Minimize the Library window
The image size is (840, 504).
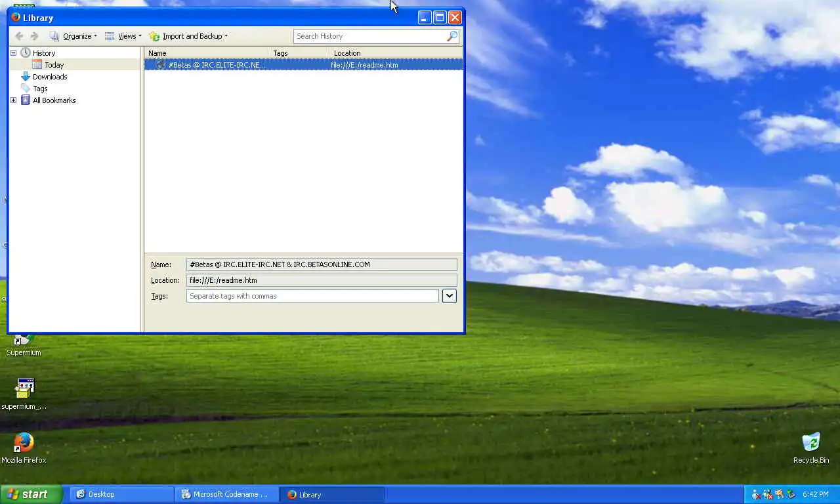click(425, 18)
